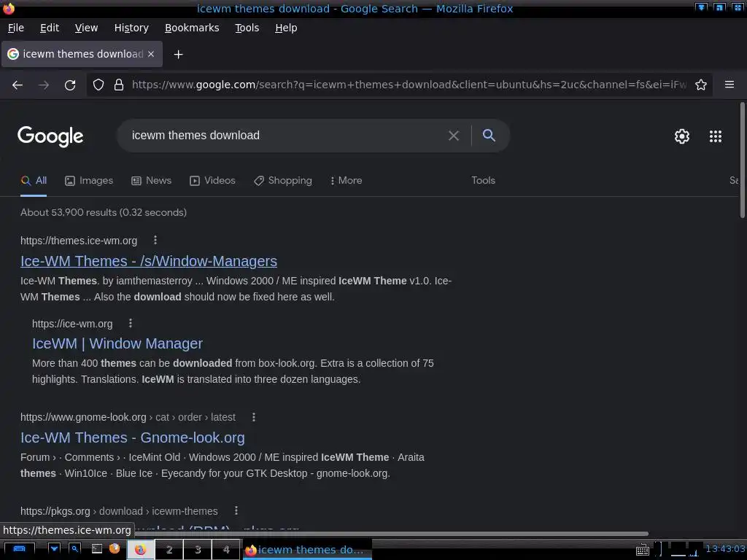
Task: Open options dots for themes.ice-wm.org result
Action: 155,240
